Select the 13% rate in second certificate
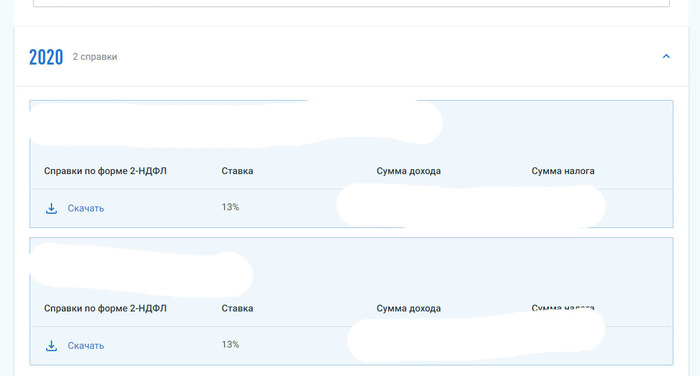This screenshot has width=700, height=376. pos(230,345)
